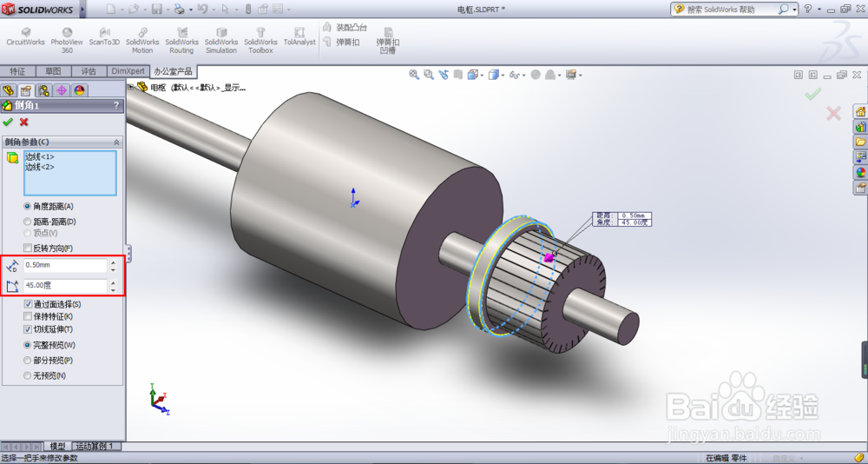Click the 0.50mm distance field

tap(65, 265)
